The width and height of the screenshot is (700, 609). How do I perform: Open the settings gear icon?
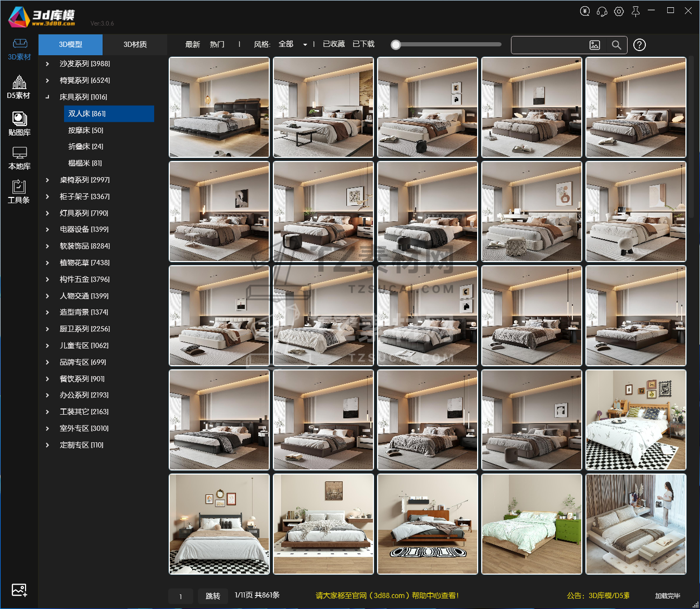(619, 11)
